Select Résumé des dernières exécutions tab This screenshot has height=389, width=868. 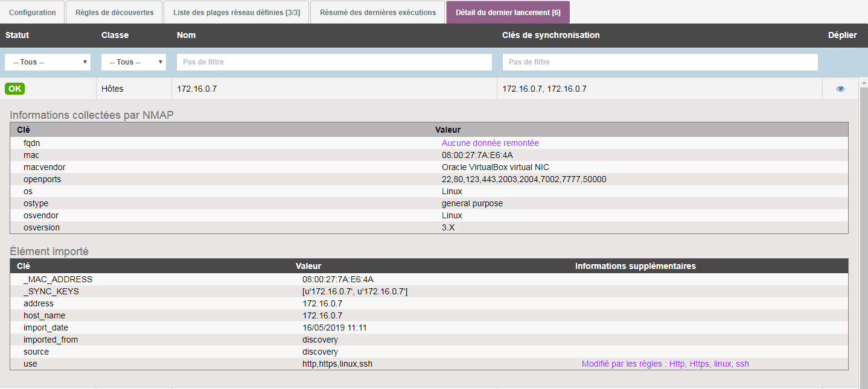pos(378,12)
